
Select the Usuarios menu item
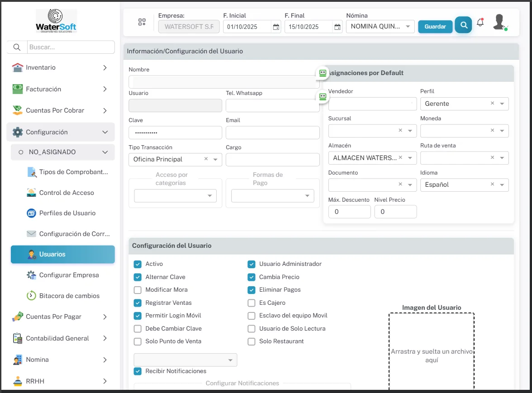[x=63, y=254]
